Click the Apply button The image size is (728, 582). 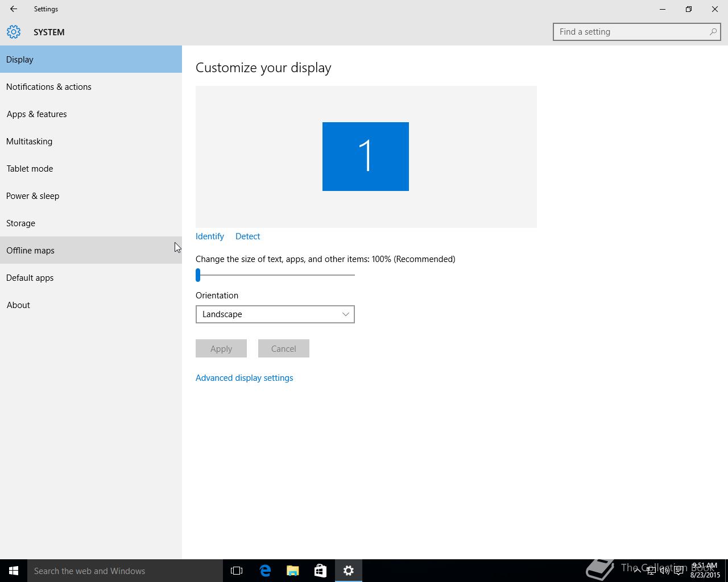221,348
